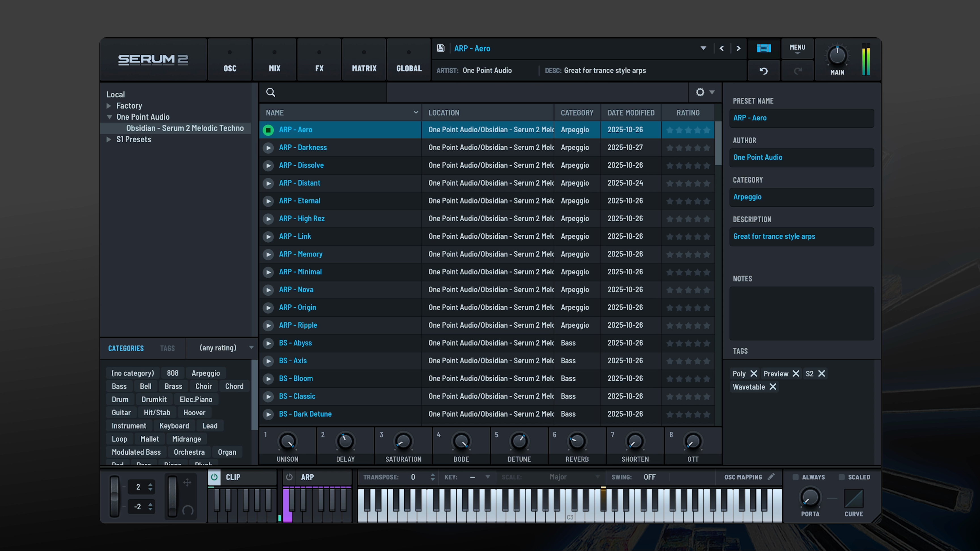
Task: Click the undo arrow icon
Action: pyautogui.click(x=764, y=71)
